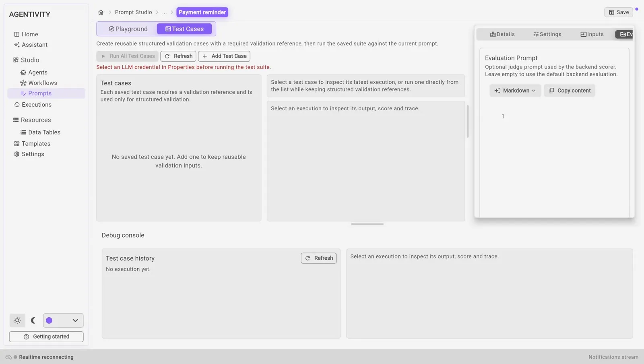Switch to dark theme moon icon
The width and height of the screenshot is (644, 364).
coord(33,321)
